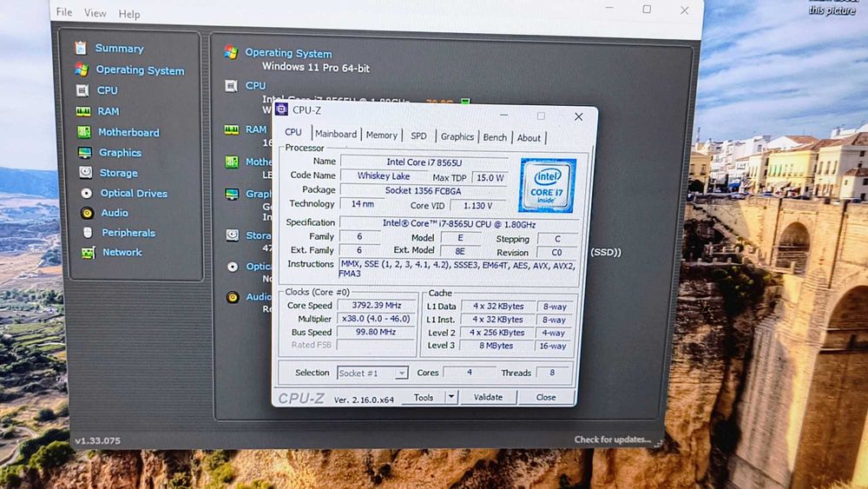This screenshot has height=489, width=868.
Task: Open the File menu in Speccy
Action: (x=64, y=11)
